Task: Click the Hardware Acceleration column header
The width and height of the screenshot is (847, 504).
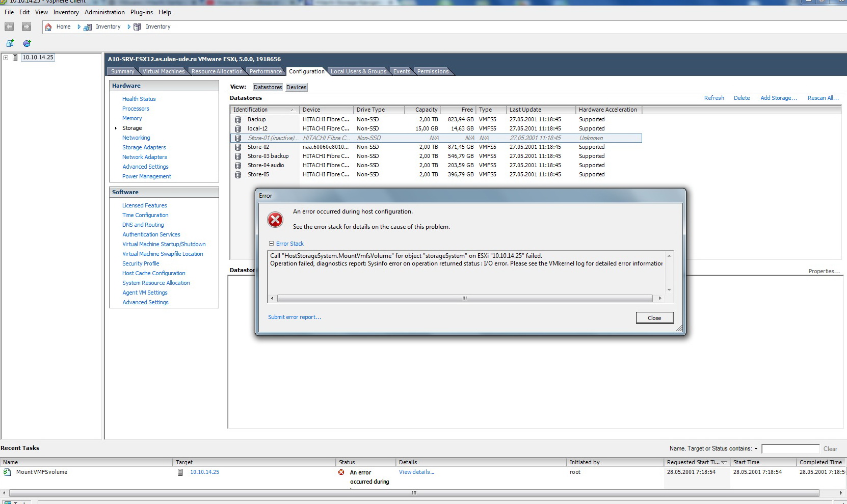Action: tap(608, 110)
